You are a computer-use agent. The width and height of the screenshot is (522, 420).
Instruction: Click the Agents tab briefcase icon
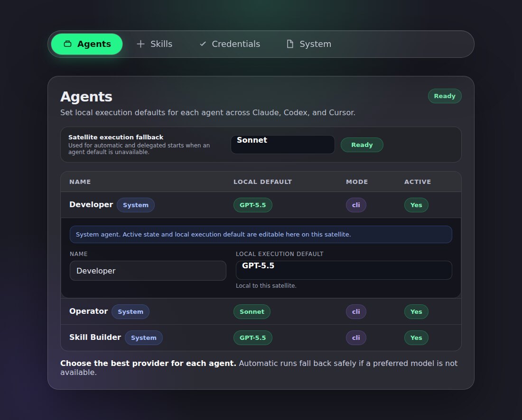(x=67, y=44)
